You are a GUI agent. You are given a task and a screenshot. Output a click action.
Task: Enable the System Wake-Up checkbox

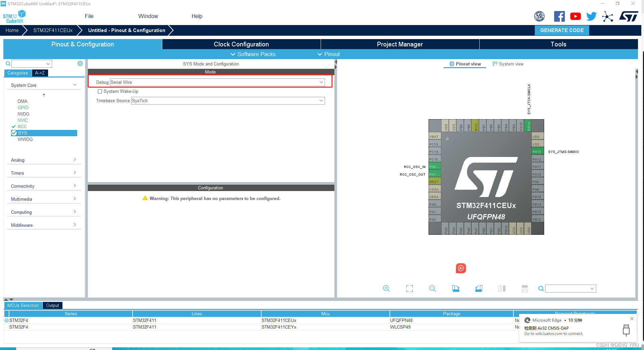click(100, 91)
